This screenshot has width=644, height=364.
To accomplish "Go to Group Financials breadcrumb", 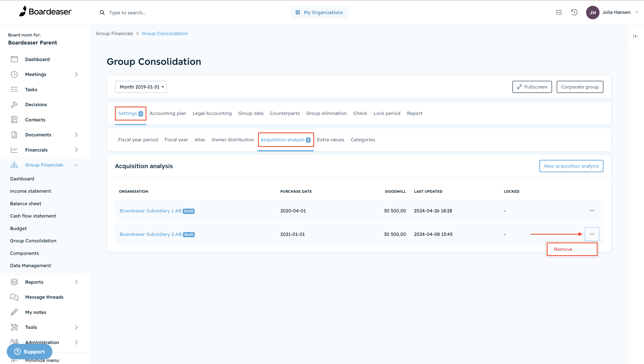I will point(114,34).
